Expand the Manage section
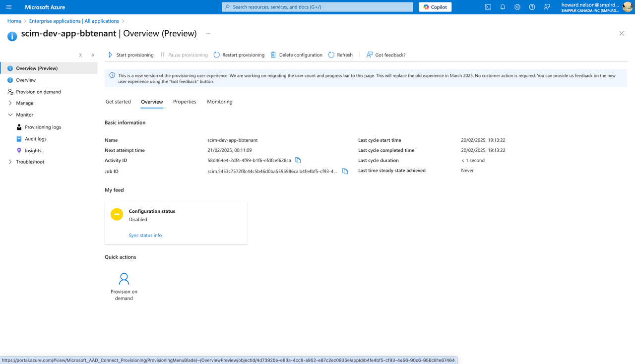This screenshot has width=635, height=364. pyautogui.click(x=10, y=103)
